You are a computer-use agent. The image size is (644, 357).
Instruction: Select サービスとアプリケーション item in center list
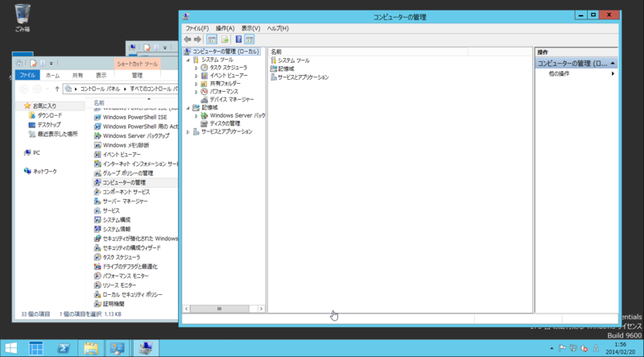(299, 77)
